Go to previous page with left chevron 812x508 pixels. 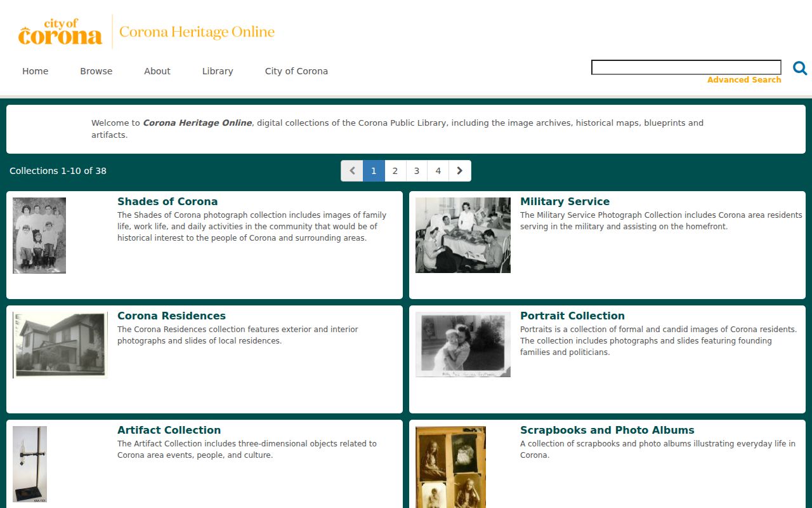tap(352, 171)
